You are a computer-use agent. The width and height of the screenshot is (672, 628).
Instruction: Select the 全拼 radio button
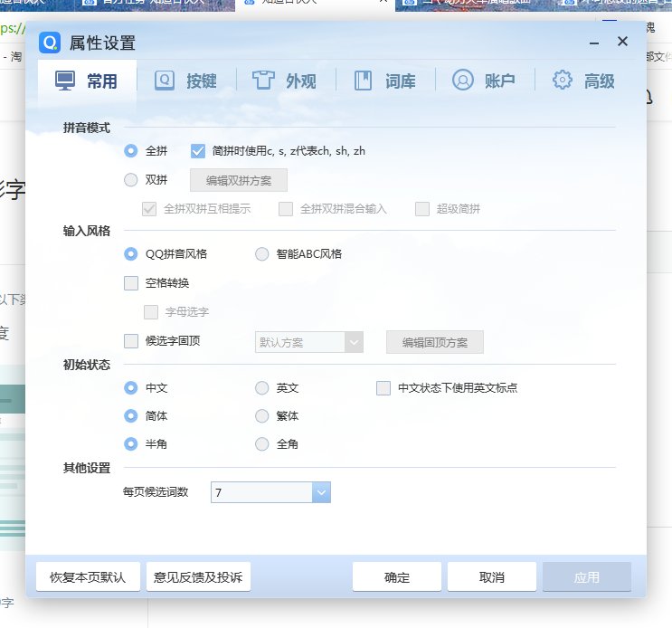click(x=131, y=151)
